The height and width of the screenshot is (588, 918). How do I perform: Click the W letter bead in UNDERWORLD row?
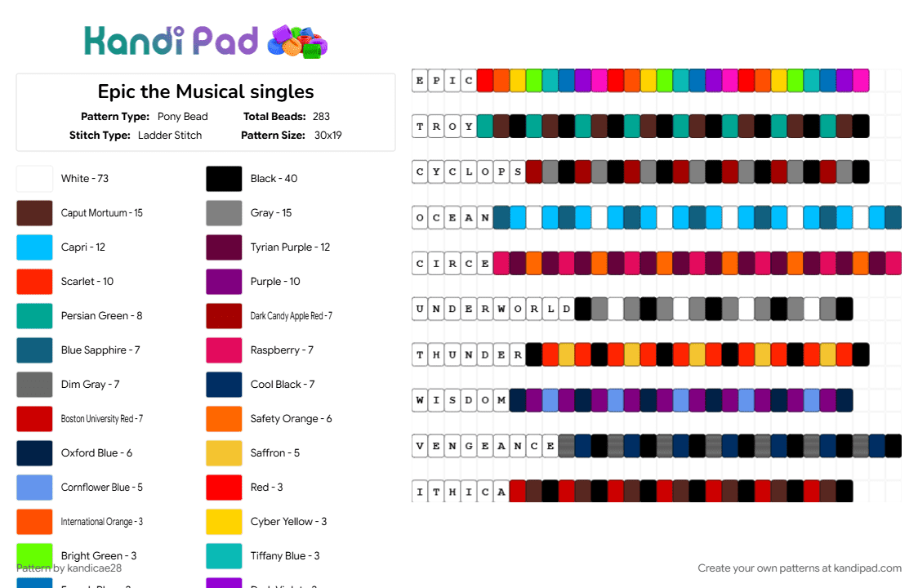(501, 310)
